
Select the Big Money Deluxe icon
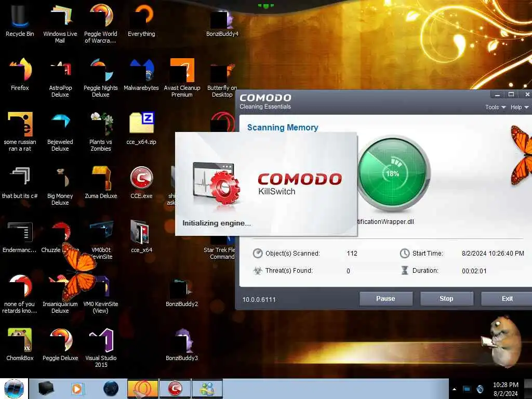60,186
